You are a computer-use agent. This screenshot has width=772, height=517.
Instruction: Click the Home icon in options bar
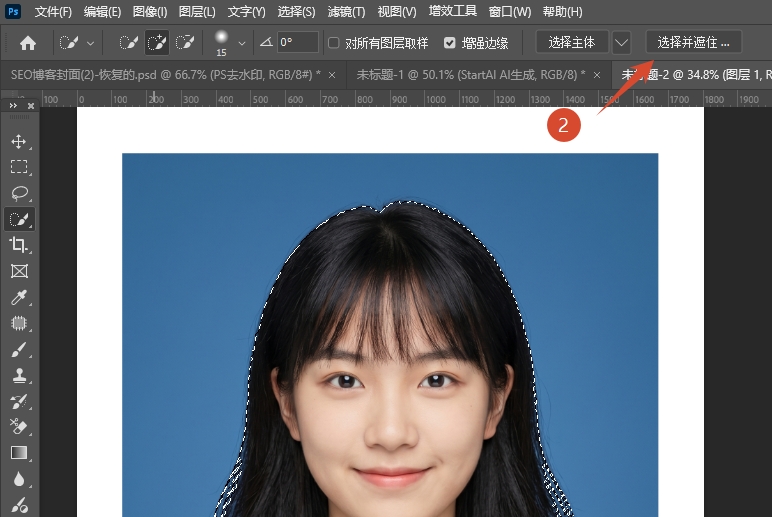coord(28,43)
